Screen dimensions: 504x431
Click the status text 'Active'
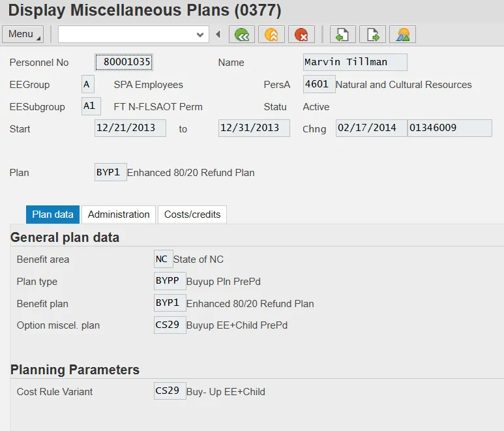tap(316, 107)
